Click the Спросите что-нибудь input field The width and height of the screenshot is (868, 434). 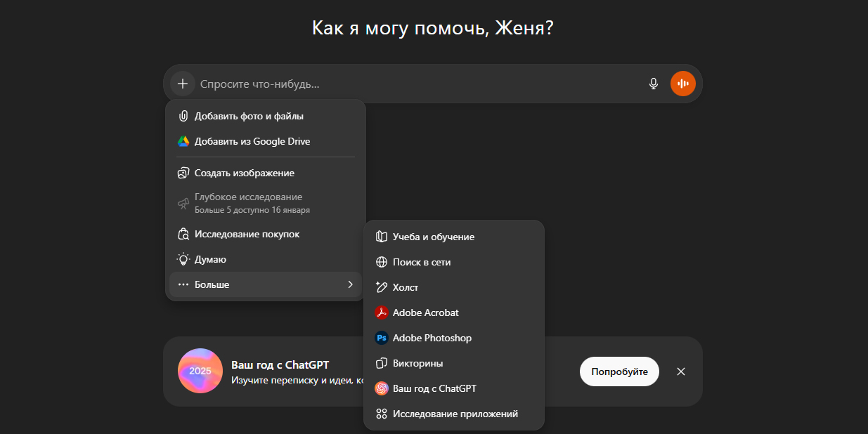click(418, 84)
